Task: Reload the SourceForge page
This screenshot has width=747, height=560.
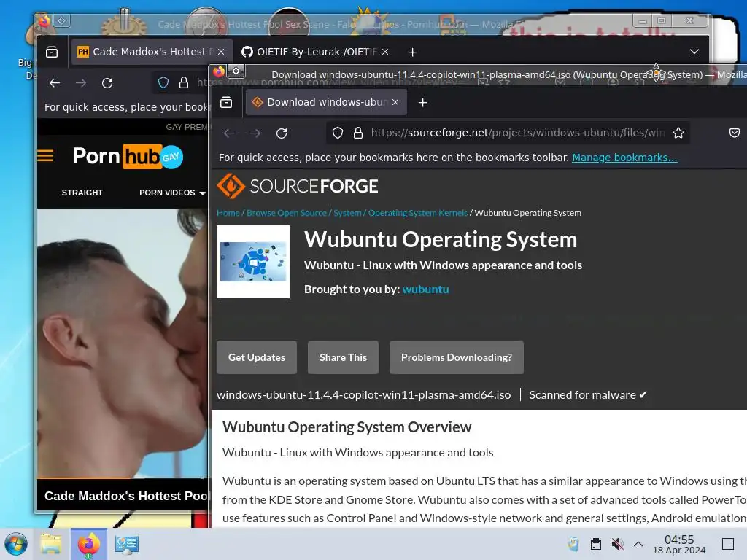Action: (282, 133)
